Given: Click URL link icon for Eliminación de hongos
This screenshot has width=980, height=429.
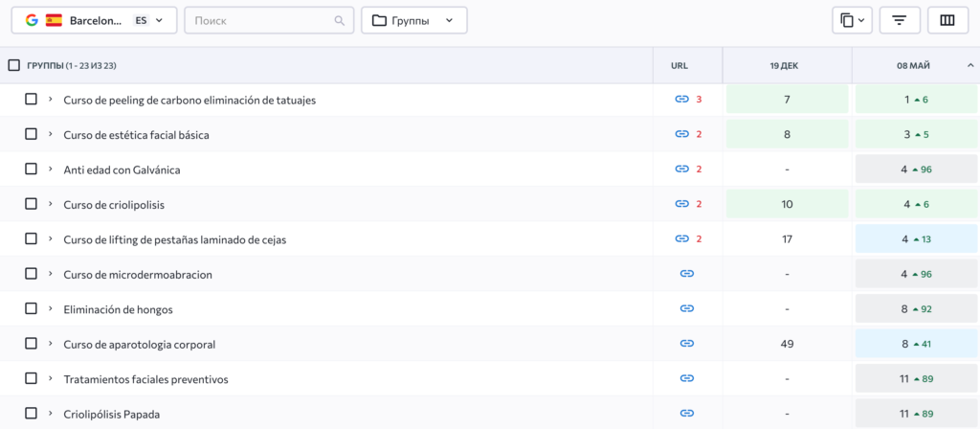Looking at the screenshot, I should click(x=686, y=308).
